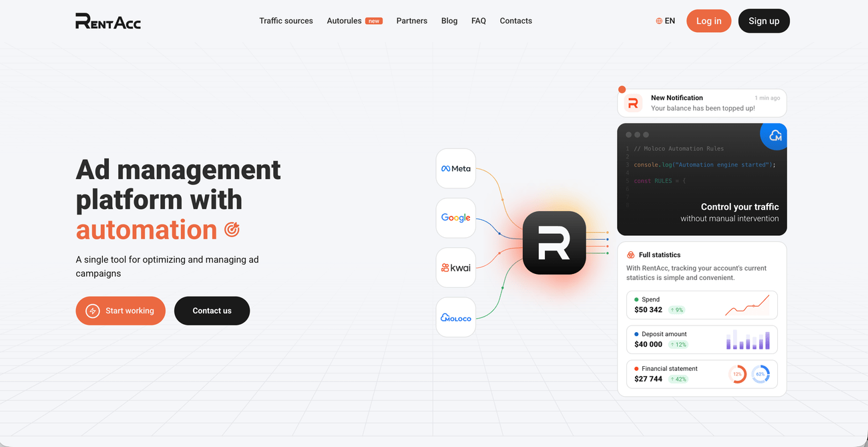Go to Contacts page
The width and height of the screenshot is (868, 447).
point(515,21)
